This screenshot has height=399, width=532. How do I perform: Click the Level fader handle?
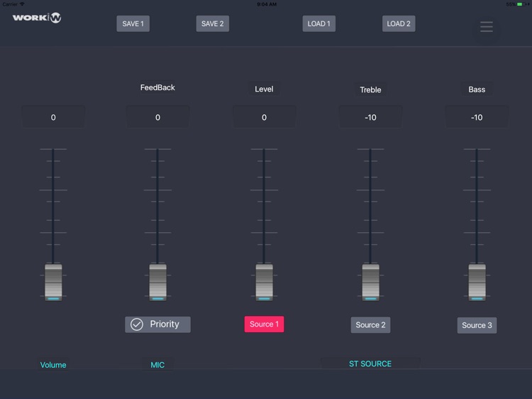click(264, 282)
